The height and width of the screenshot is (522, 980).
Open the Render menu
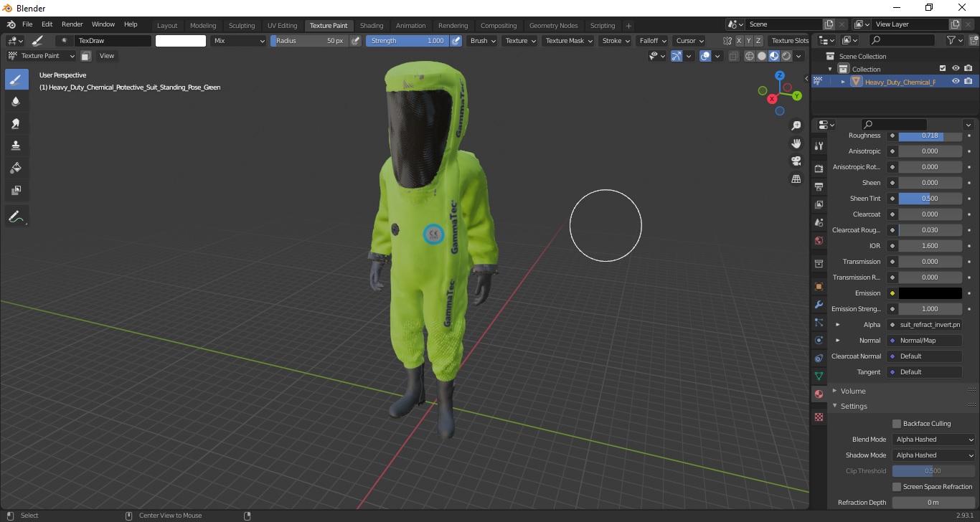(x=72, y=24)
